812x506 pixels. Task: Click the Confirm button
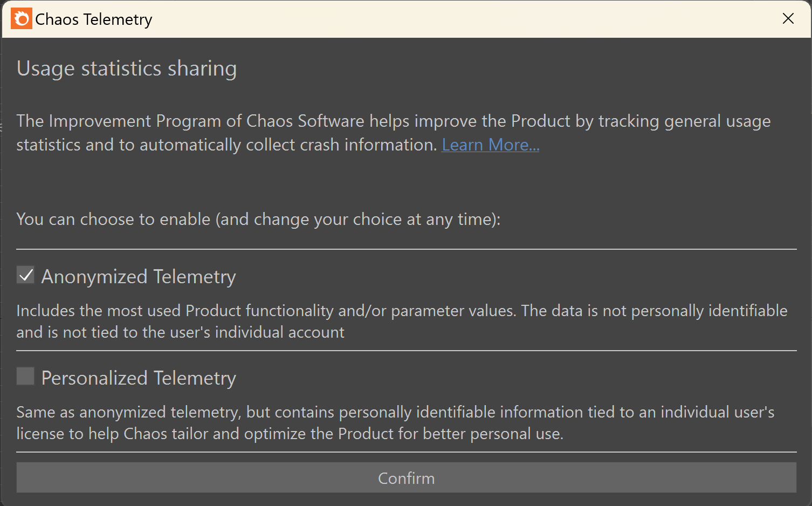point(406,477)
